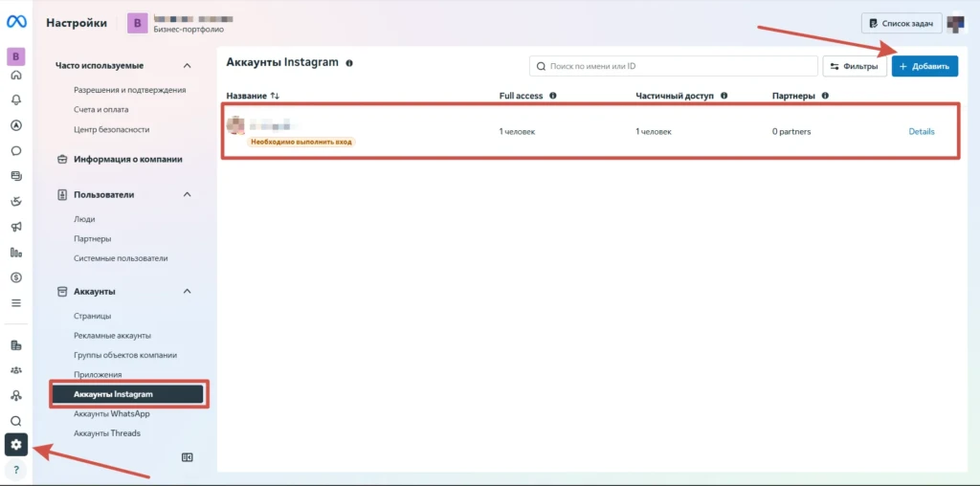Open the hamburger all tools menu icon
This screenshot has height=486, width=980.
[x=16, y=303]
